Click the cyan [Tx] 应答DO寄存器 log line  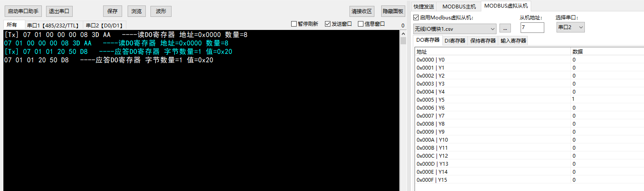(x=118, y=51)
